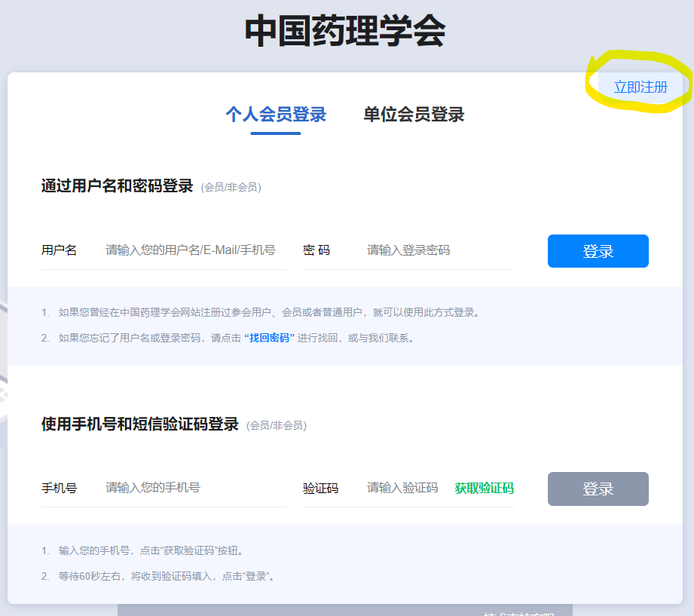The image size is (694, 616).
Task: Click the 使用手机号和短信验证码登录 heading
Action: [140, 424]
